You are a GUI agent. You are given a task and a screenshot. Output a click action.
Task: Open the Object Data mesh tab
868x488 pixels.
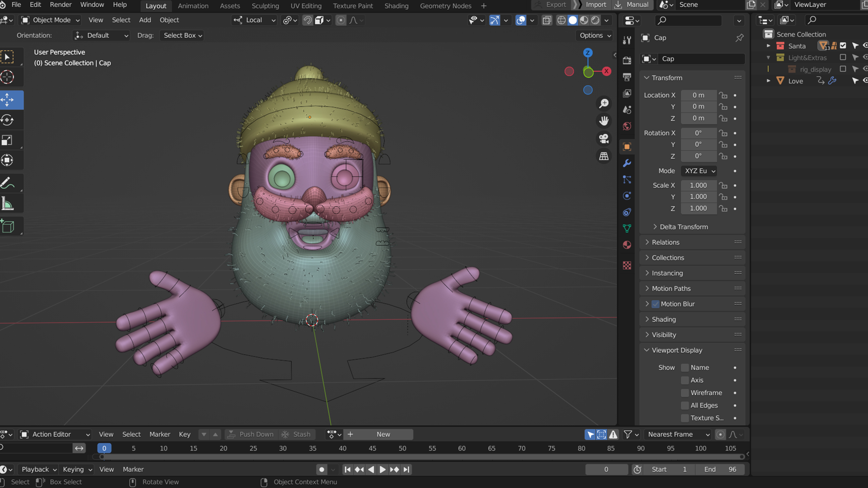click(x=627, y=228)
